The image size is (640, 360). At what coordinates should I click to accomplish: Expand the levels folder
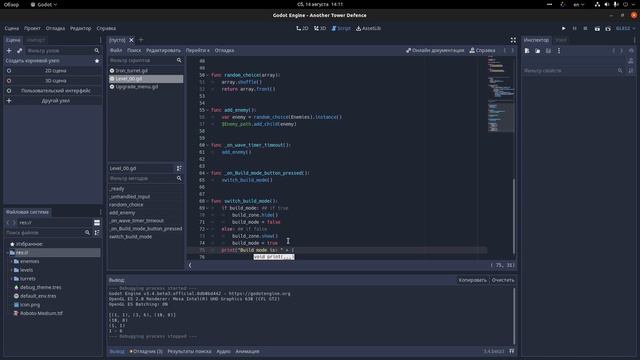[12, 270]
